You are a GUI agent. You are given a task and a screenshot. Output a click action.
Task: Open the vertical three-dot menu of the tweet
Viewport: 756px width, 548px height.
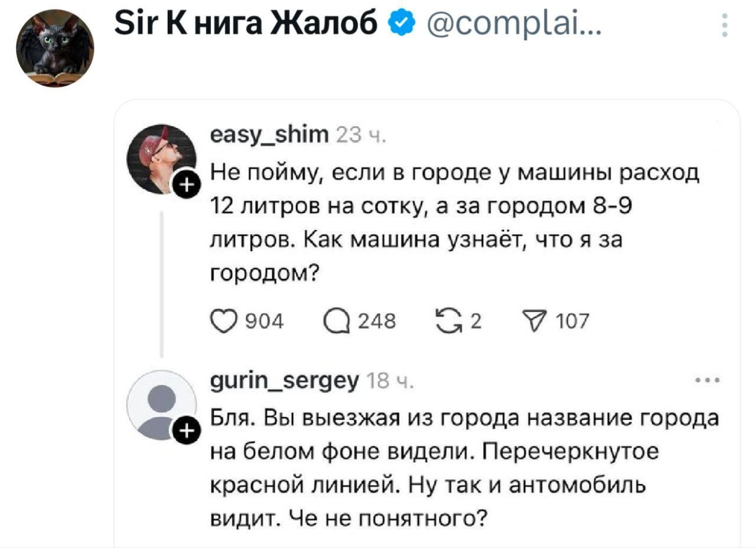tap(725, 25)
